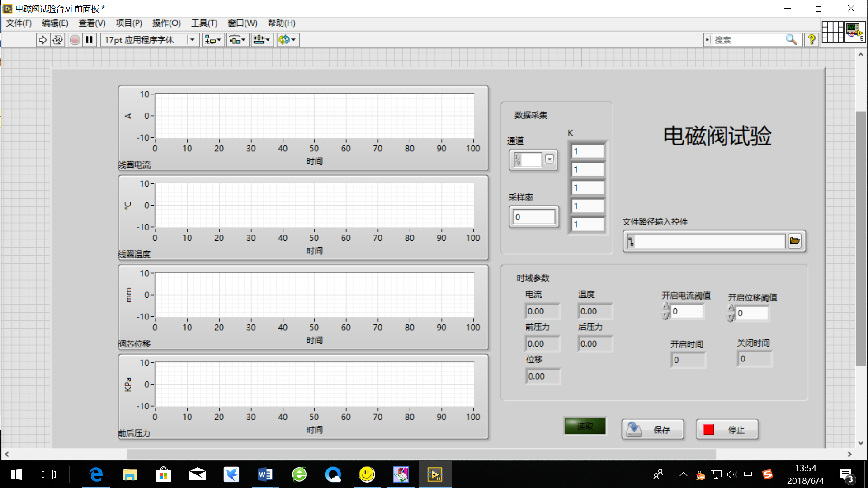Toggle the green 读取 button

tap(585, 426)
